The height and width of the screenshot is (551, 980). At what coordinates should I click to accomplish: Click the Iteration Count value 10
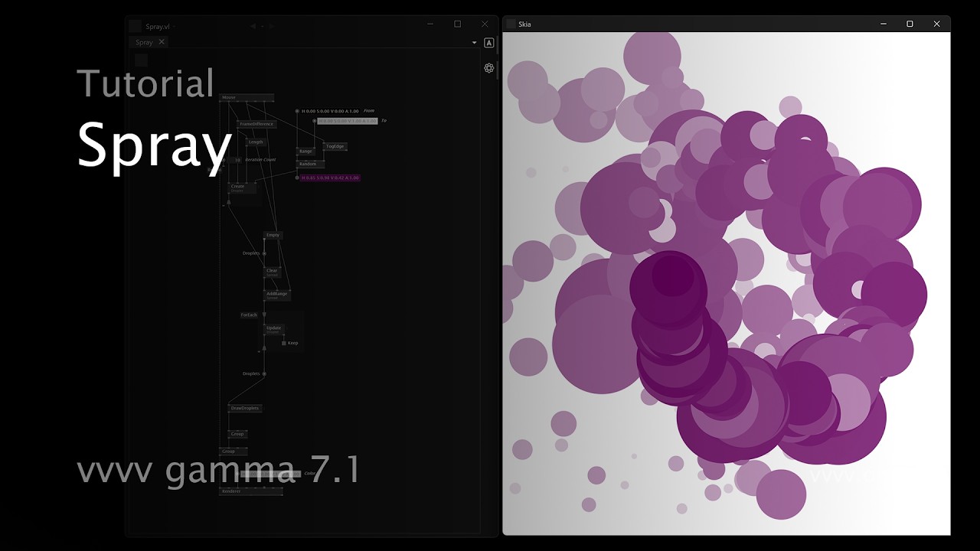coord(236,160)
